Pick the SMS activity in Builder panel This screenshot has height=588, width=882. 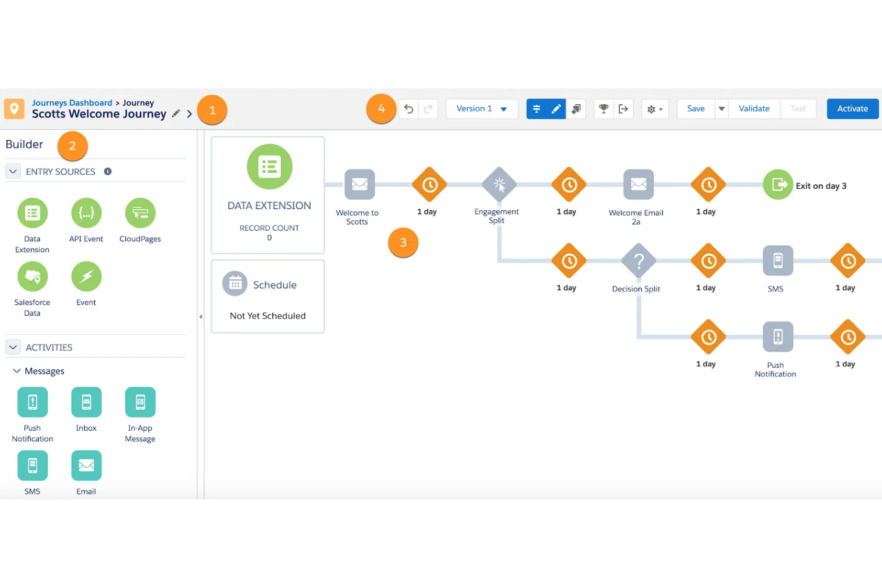32,465
